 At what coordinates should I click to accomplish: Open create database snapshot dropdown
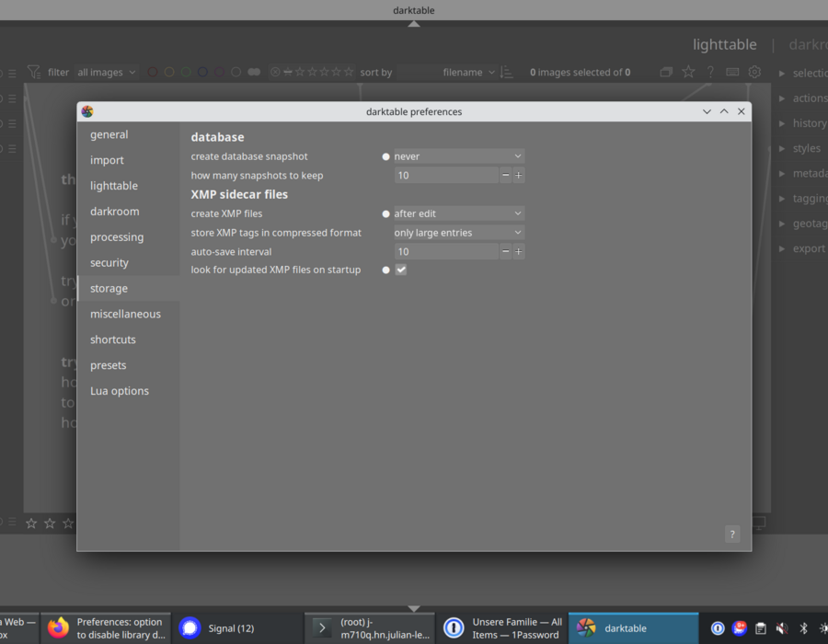(458, 156)
